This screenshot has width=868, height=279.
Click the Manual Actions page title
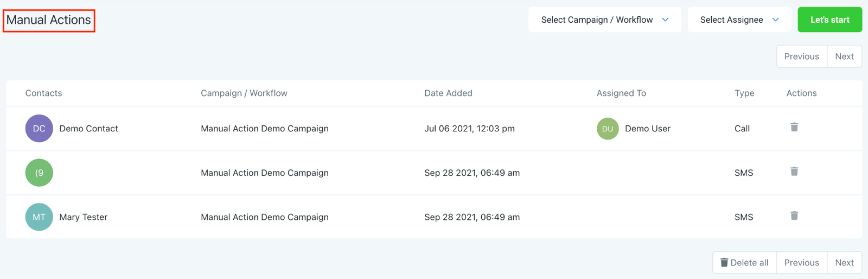49,20
